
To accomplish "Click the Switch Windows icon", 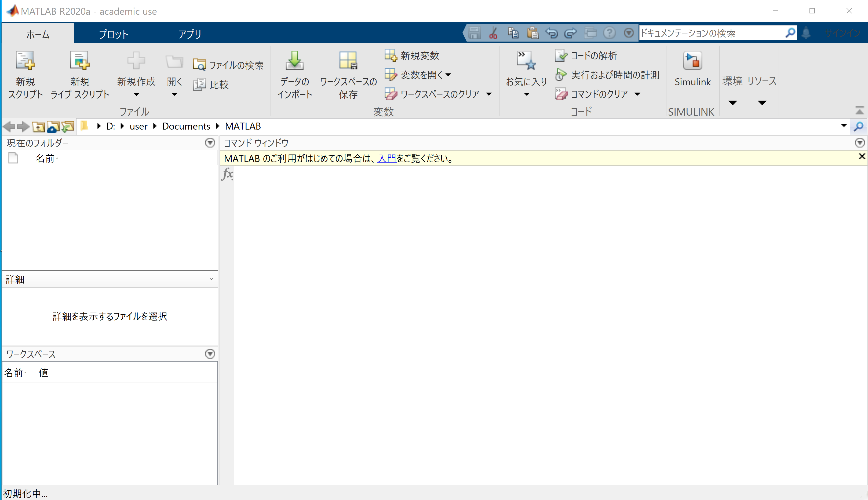I will pyautogui.click(x=590, y=33).
